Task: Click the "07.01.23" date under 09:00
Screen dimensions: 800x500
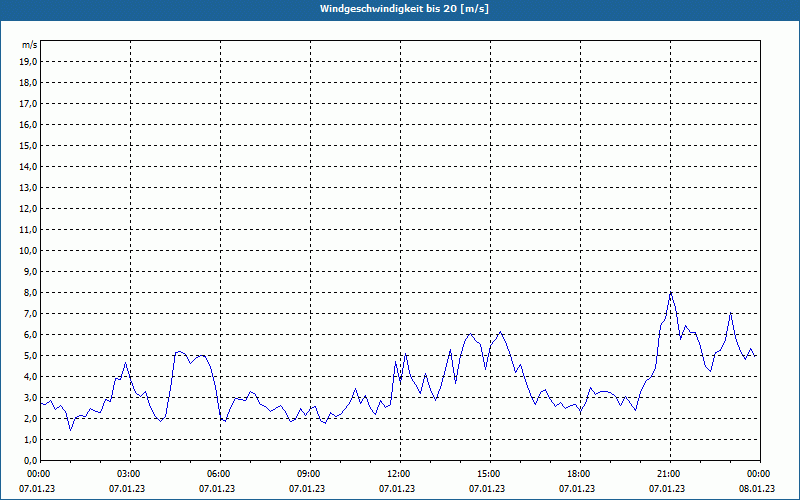Action: point(307,489)
